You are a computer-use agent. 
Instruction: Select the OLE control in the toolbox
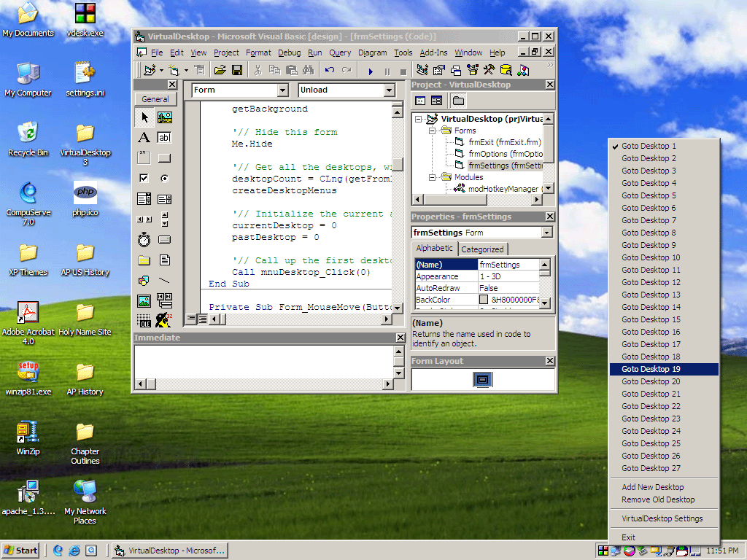144,321
